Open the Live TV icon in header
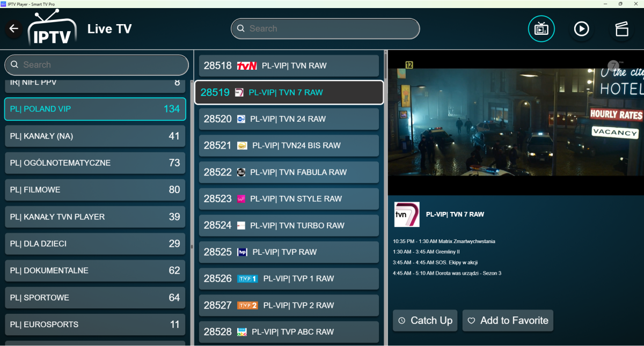Viewport: 644px width, 346px height. pos(541,28)
